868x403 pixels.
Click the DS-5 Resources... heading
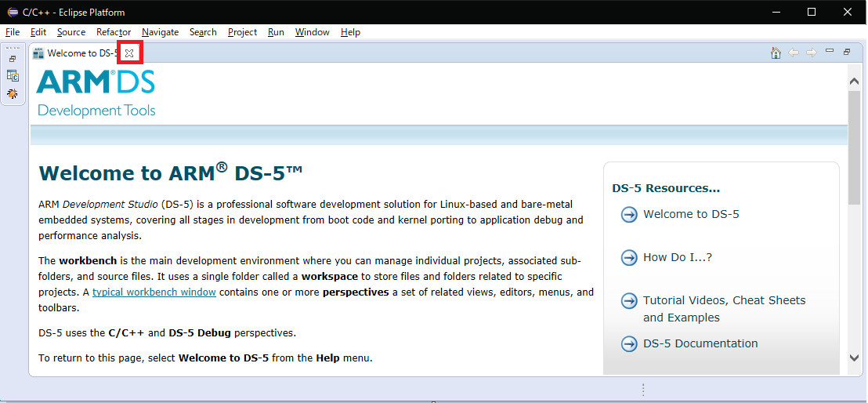666,188
